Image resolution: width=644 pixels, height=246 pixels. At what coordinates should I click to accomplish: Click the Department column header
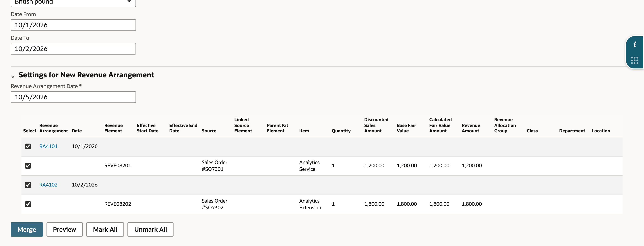click(x=572, y=131)
